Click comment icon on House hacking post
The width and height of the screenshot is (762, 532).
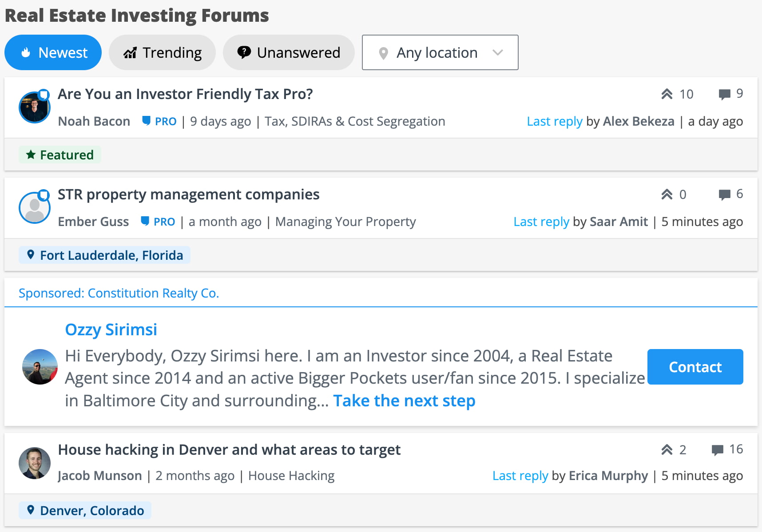coord(717,450)
